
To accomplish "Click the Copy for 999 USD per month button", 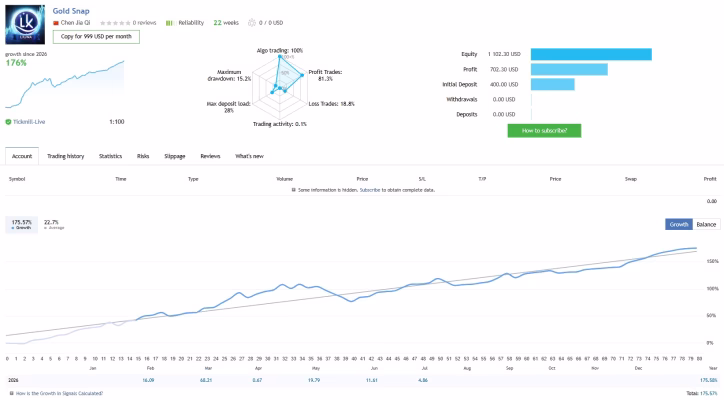I will pos(96,36).
